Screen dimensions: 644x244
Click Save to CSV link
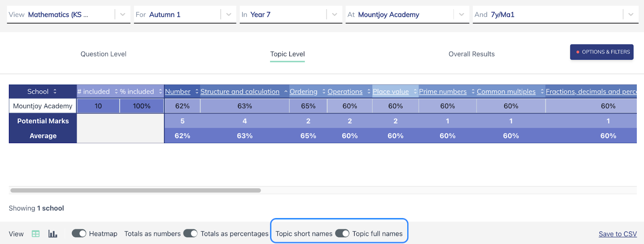(617, 234)
